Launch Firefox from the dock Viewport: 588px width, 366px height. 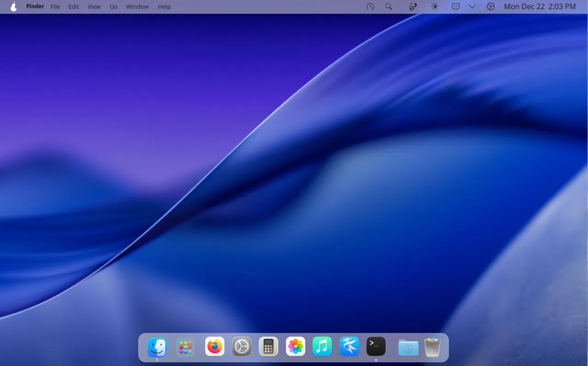[x=215, y=347]
